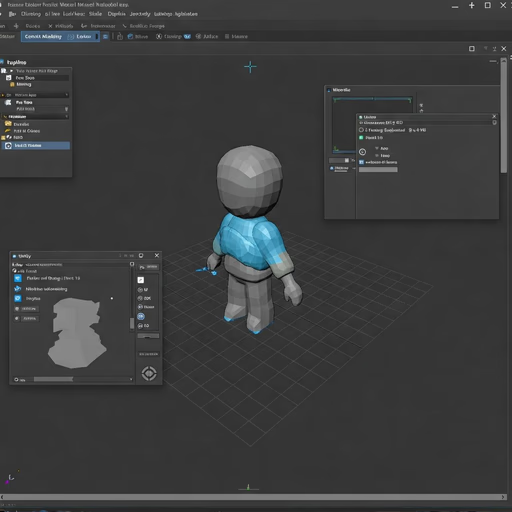Open the last menu bar item on the right
Screen dimensions: 512x512
[x=186, y=14]
